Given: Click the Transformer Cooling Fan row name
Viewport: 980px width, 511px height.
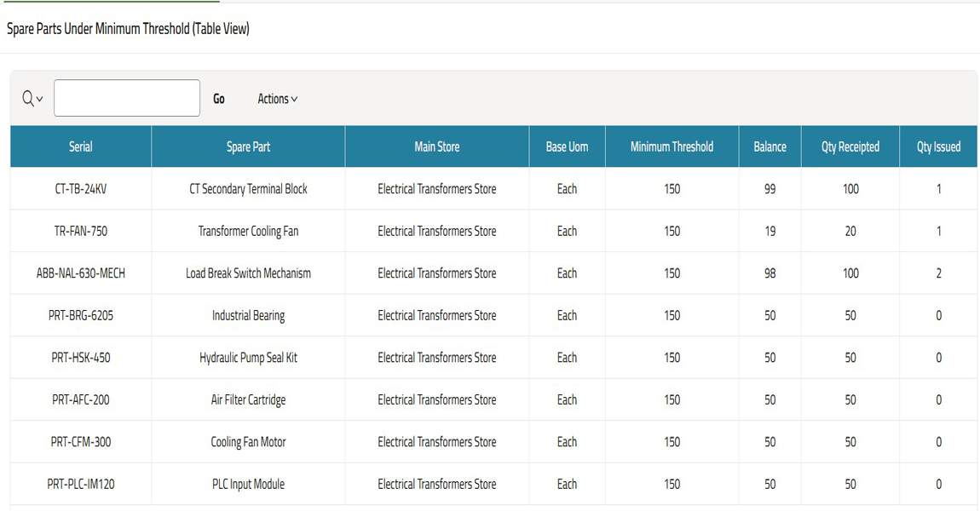Looking at the screenshot, I should pyautogui.click(x=248, y=231).
